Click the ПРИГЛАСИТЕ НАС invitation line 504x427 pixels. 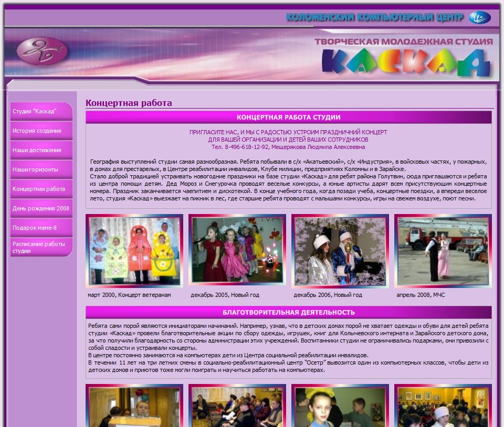[x=288, y=132]
